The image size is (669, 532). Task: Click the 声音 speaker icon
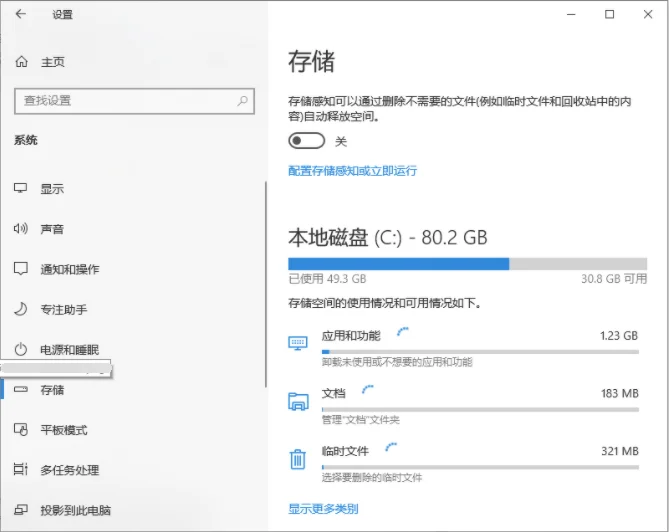[x=21, y=229]
